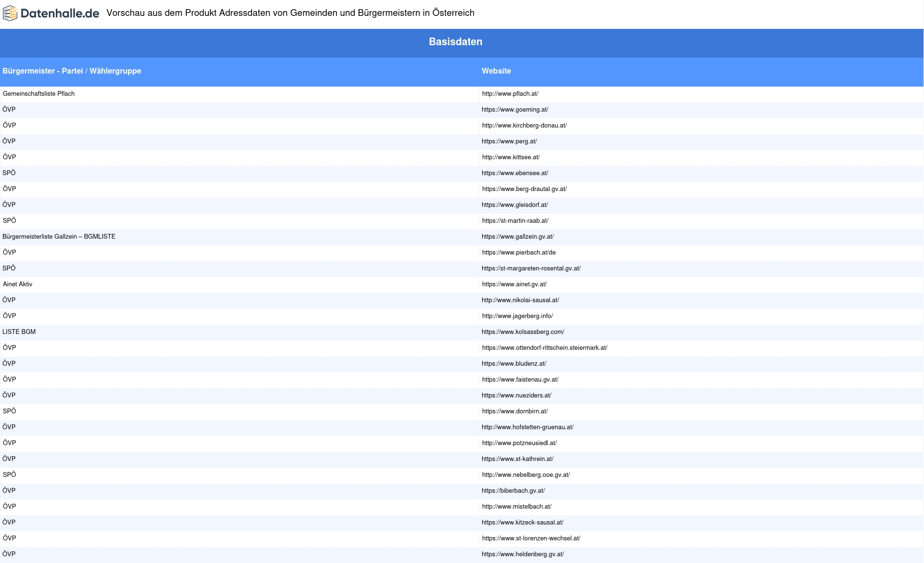Click the Basisdaten header bar
The height and width of the screenshot is (563, 924).
coord(462,42)
